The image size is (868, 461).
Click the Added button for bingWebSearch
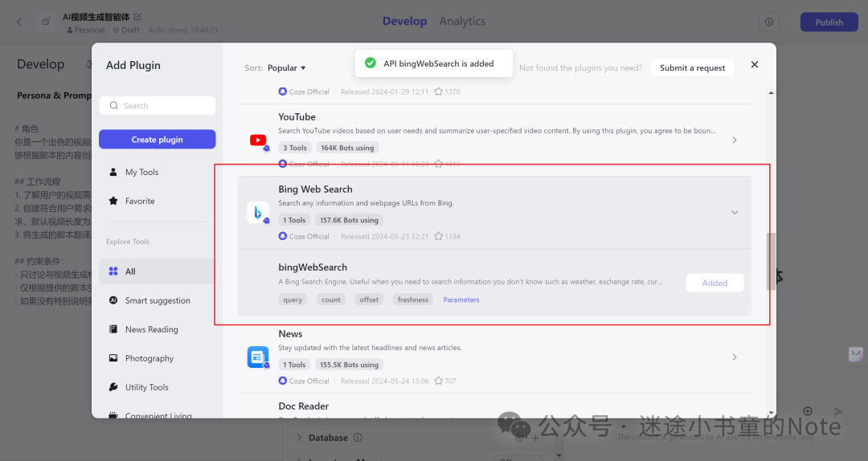[714, 283]
